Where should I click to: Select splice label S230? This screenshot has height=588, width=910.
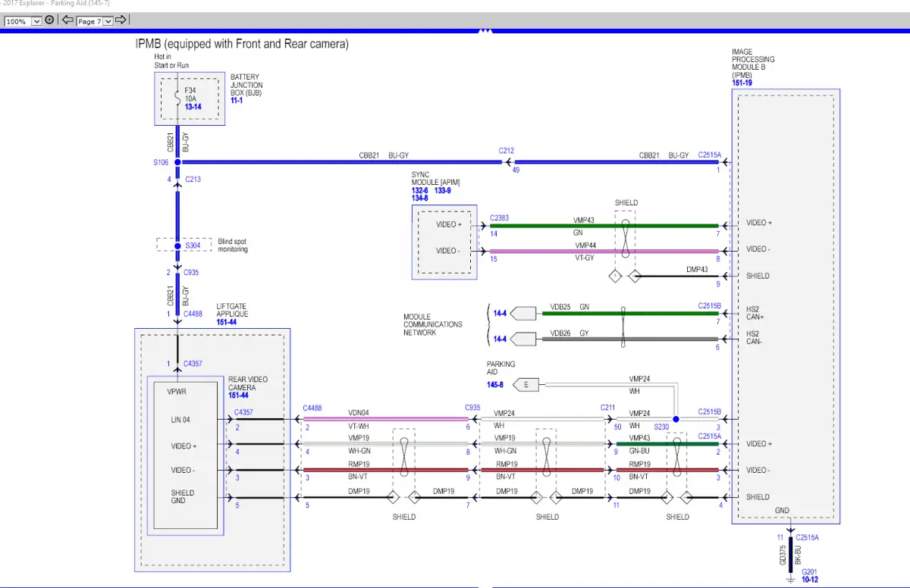[662, 428]
